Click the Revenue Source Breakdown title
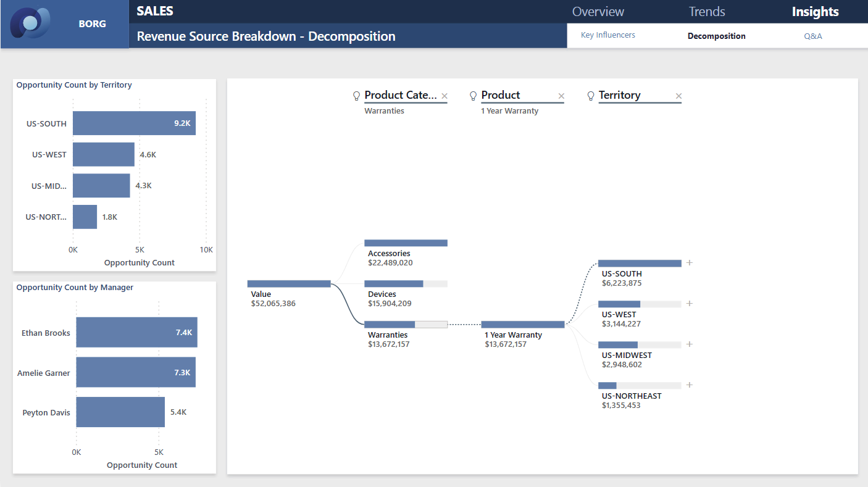The height and width of the screenshot is (487, 868). tap(266, 36)
